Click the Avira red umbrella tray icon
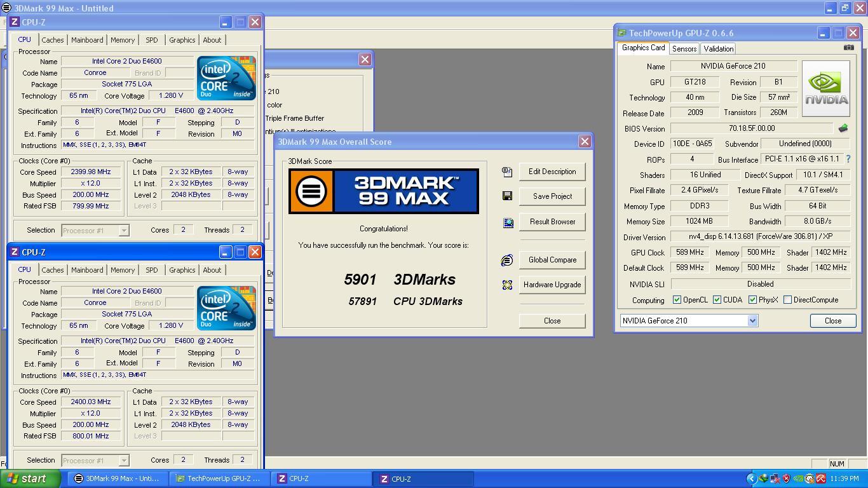This screenshot has height=488, width=868. pyautogui.click(x=820, y=479)
